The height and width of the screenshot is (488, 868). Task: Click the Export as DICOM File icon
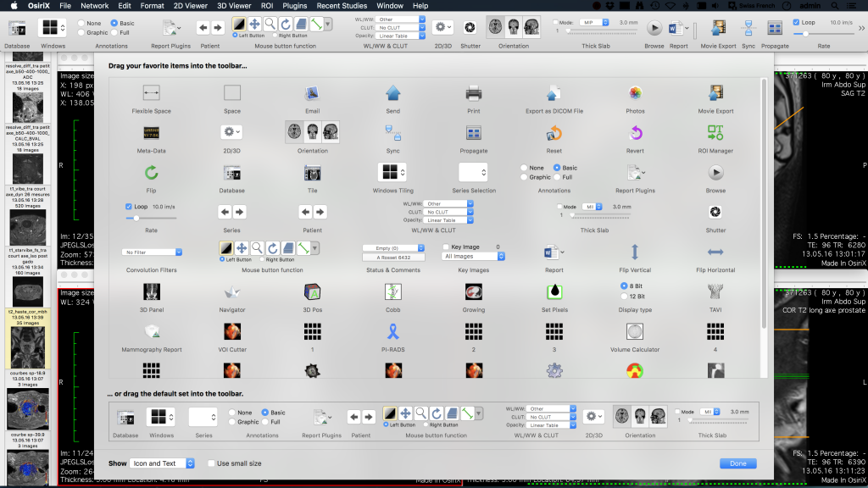point(554,92)
